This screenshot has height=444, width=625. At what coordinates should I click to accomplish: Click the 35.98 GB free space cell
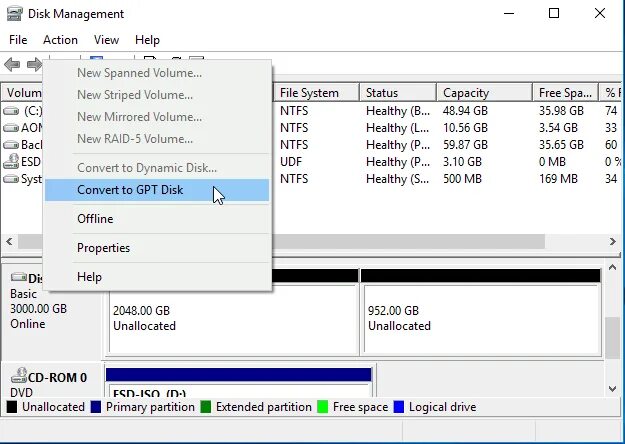[561, 111]
